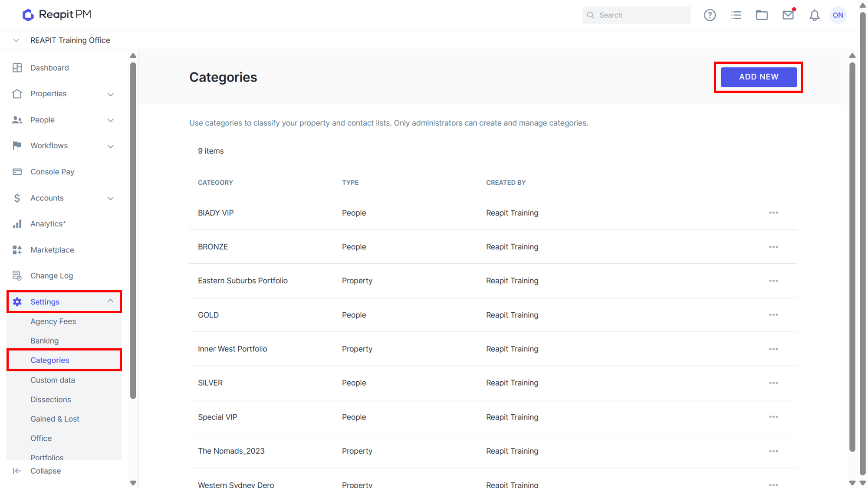Expand the Properties menu chevron
The height and width of the screenshot is (488, 868).
point(111,94)
